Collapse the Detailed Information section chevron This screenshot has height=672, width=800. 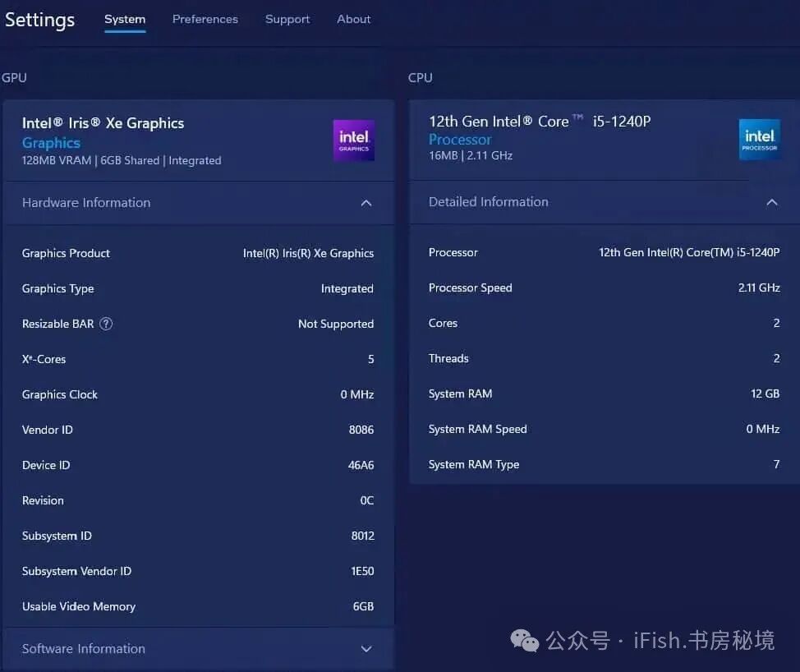pyautogui.click(x=772, y=202)
